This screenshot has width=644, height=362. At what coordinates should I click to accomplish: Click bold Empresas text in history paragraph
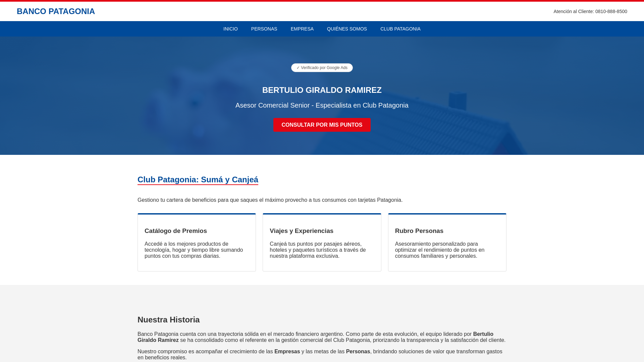click(x=287, y=352)
